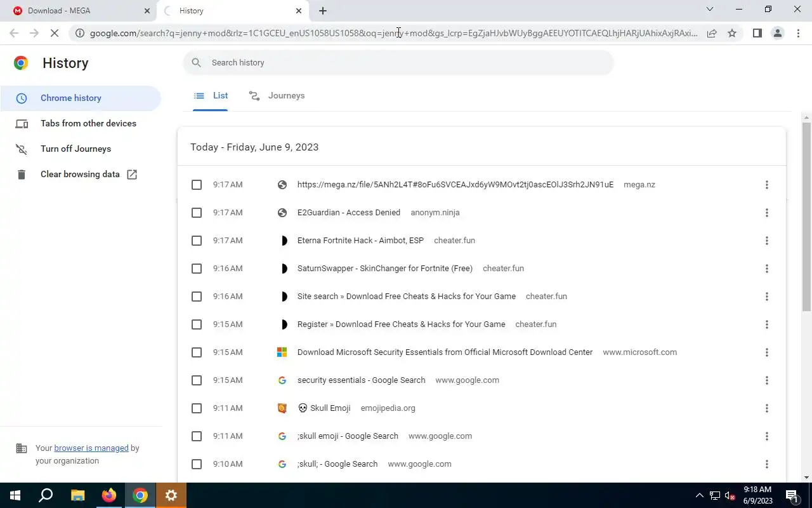Open the Chrome tab search dropdown
The width and height of the screenshot is (812, 508).
(x=710, y=10)
